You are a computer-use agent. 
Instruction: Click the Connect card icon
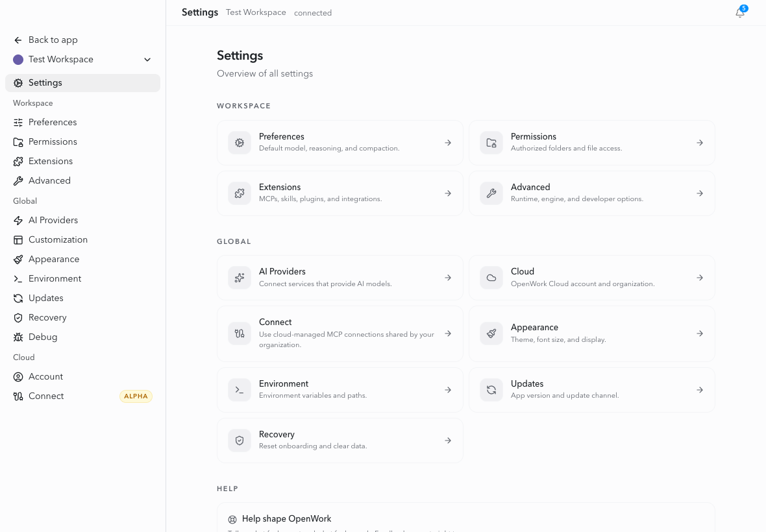pyautogui.click(x=240, y=334)
